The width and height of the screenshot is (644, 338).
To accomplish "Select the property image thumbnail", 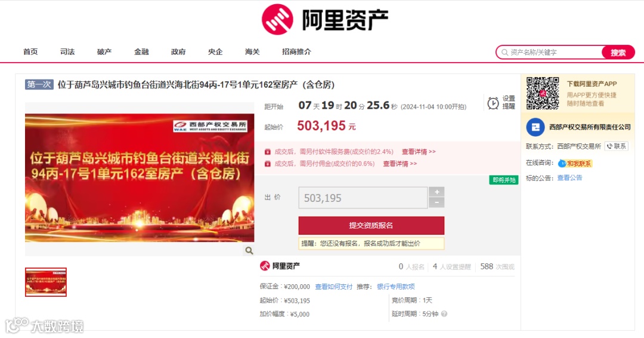I will 45,282.
